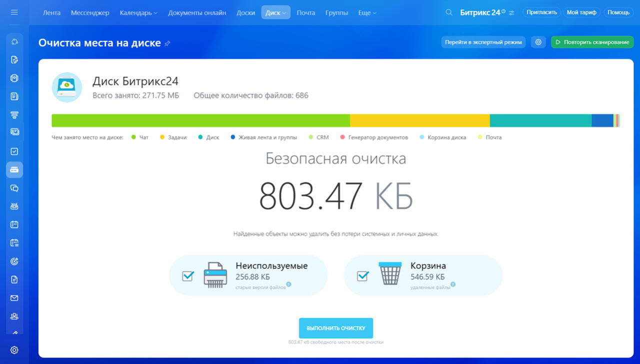Open Почта in top menu
640x364 pixels.
point(306,12)
